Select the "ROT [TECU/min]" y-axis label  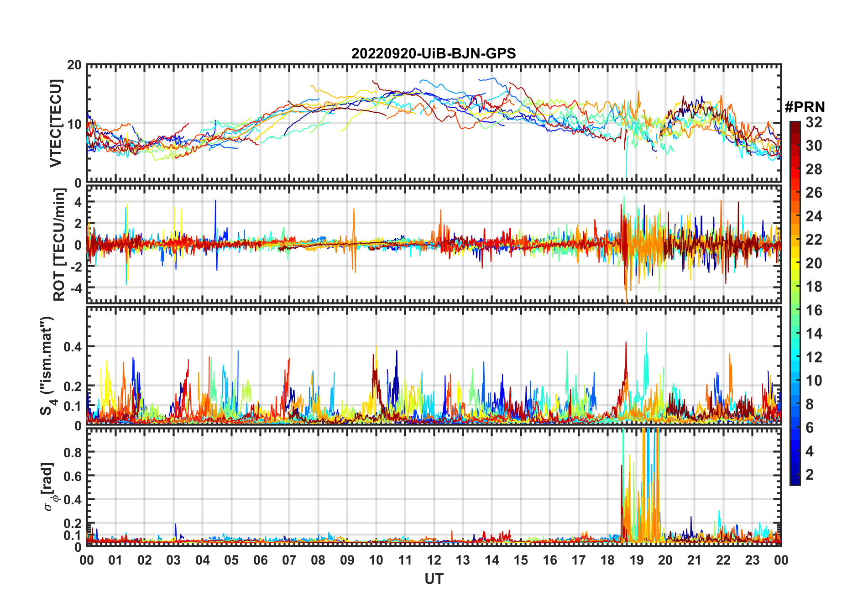pos(59,244)
